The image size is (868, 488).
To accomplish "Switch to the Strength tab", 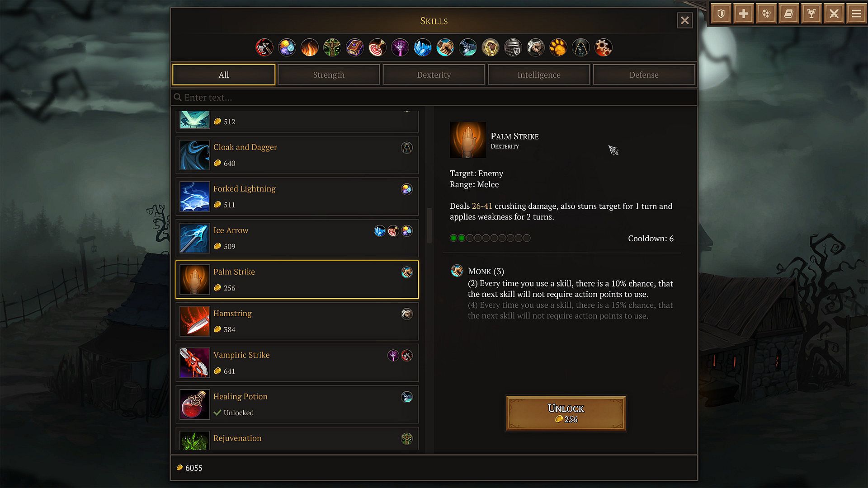I will pos(329,75).
